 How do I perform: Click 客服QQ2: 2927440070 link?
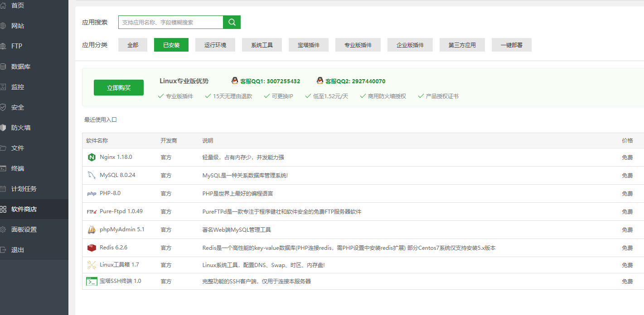(x=355, y=81)
